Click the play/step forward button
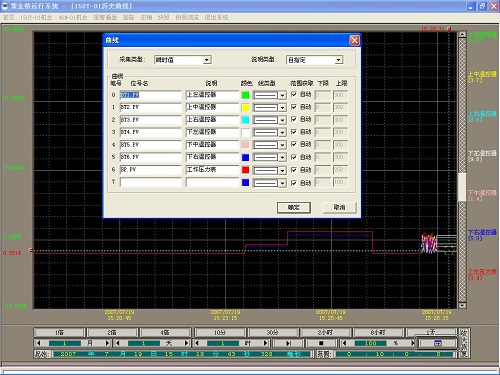 point(288,343)
